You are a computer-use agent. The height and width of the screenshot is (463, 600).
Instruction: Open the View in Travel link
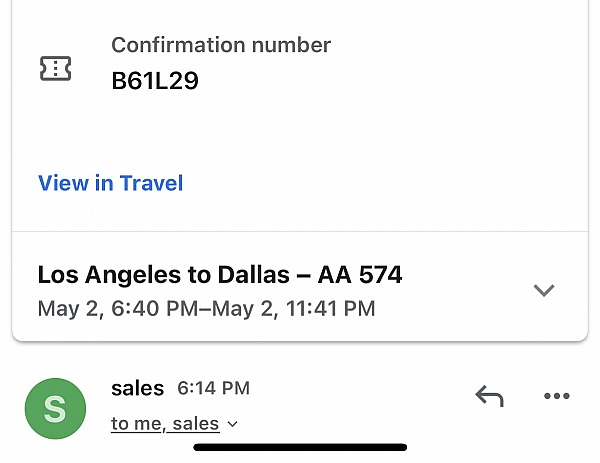111,183
